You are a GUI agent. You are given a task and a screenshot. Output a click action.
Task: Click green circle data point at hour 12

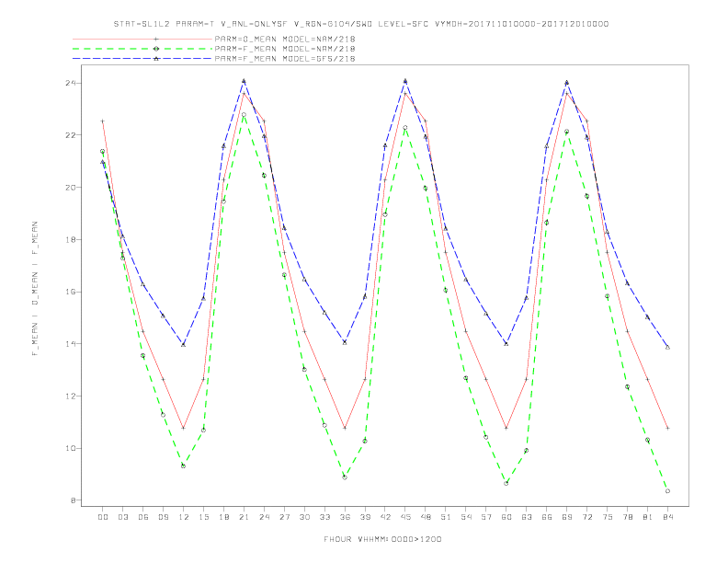pos(184,465)
